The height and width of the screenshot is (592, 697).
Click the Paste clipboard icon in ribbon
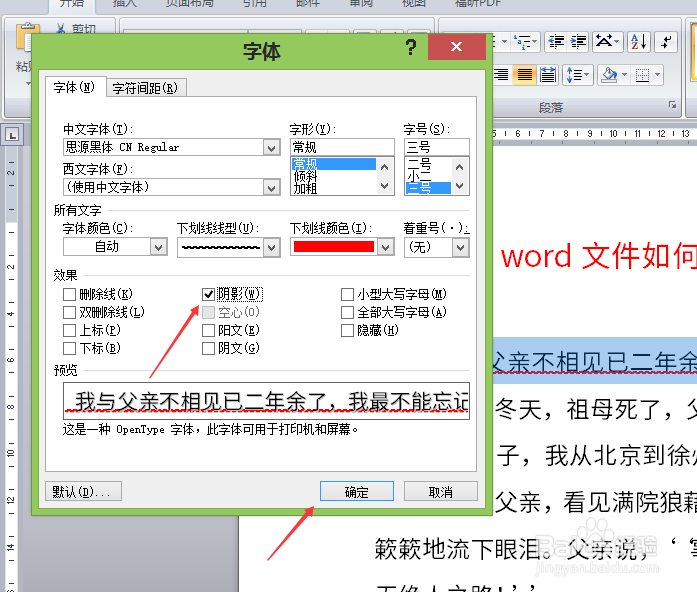coord(26,38)
